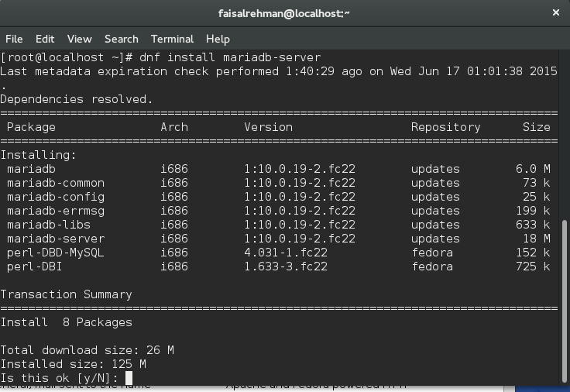Click the 'Package' column header

[31, 127]
